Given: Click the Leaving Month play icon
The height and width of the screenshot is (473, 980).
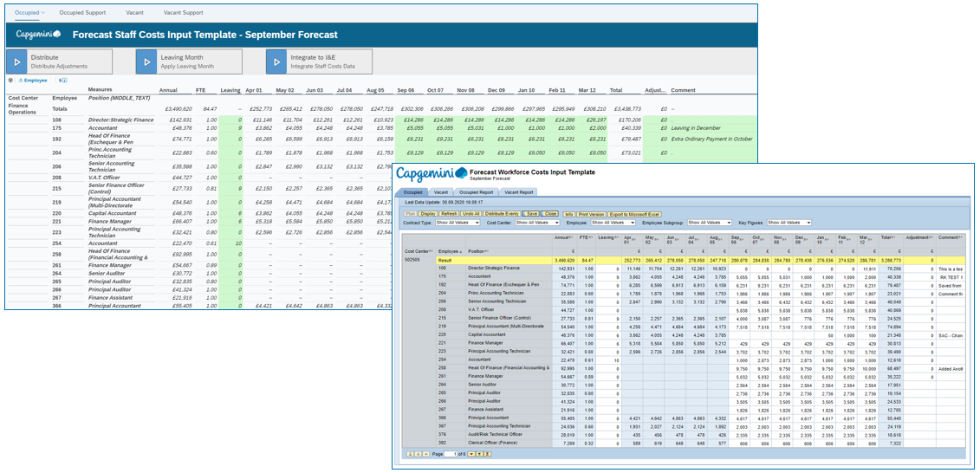Looking at the screenshot, I should click(x=147, y=61).
